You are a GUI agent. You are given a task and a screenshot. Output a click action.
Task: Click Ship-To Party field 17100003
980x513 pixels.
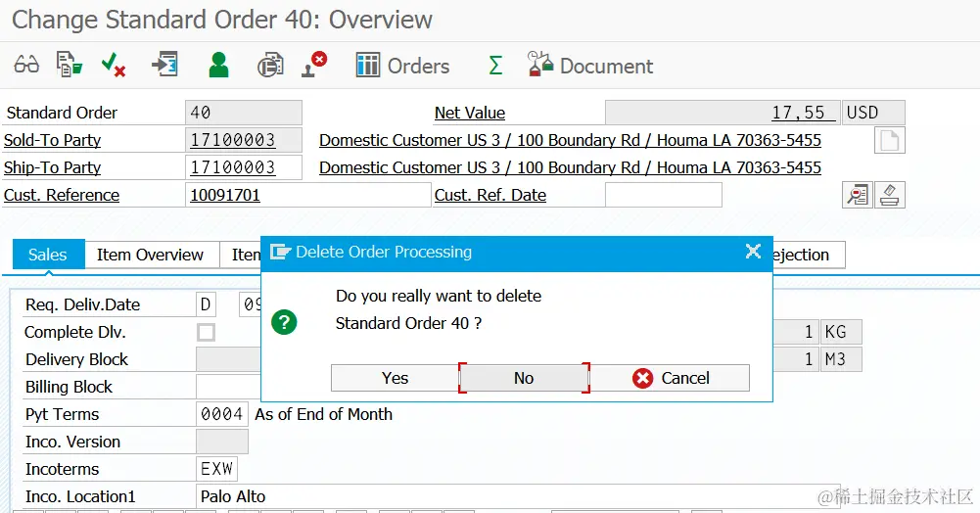point(244,167)
